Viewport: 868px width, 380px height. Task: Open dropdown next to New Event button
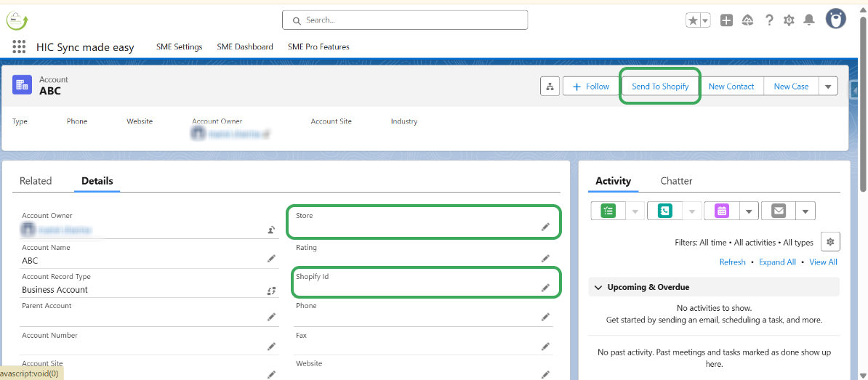click(x=749, y=211)
